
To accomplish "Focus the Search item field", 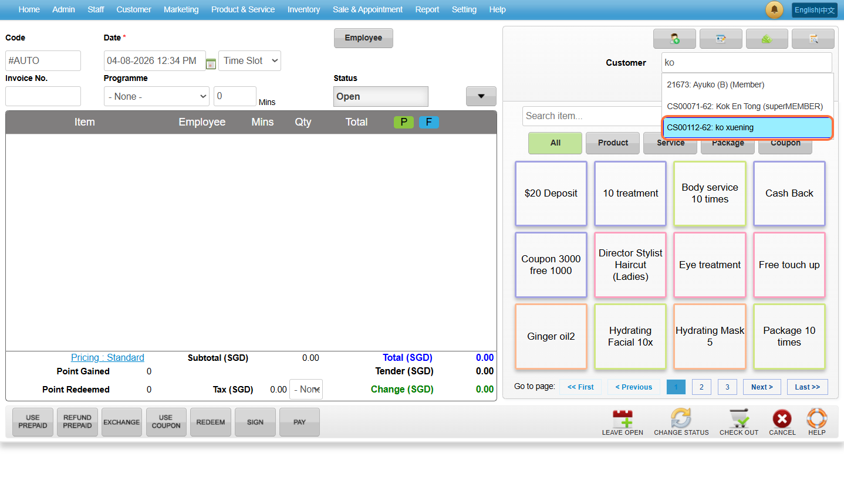I will click(x=592, y=116).
